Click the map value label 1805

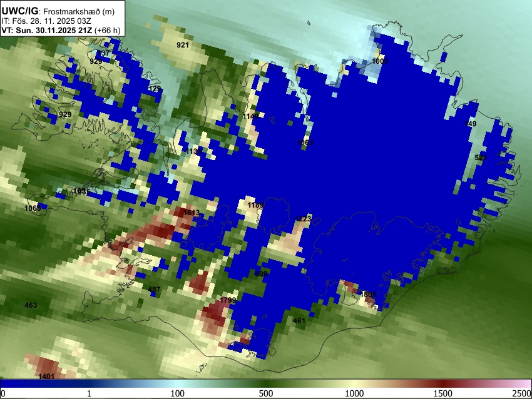point(368,295)
